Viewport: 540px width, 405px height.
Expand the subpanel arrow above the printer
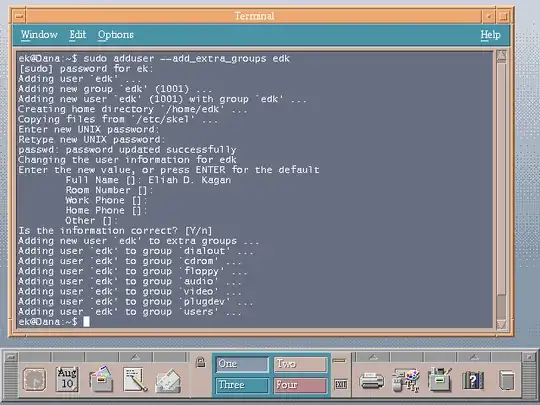pyautogui.click(x=374, y=357)
